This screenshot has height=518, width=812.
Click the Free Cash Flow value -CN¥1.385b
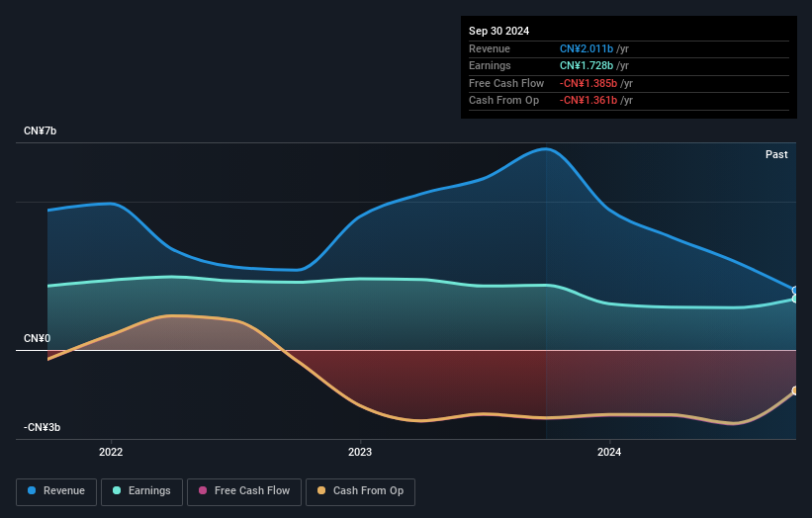tap(588, 83)
